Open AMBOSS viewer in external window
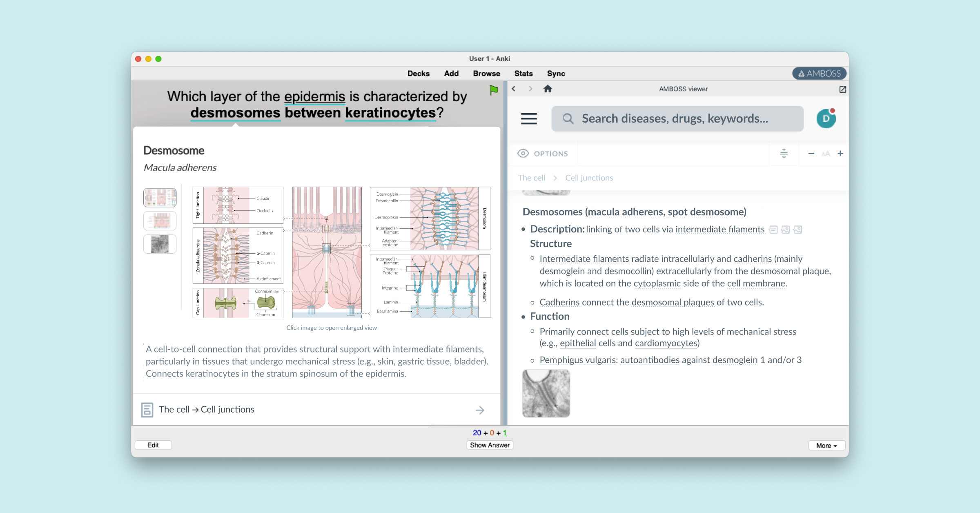The height and width of the screenshot is (513, 980). (842, 89)
